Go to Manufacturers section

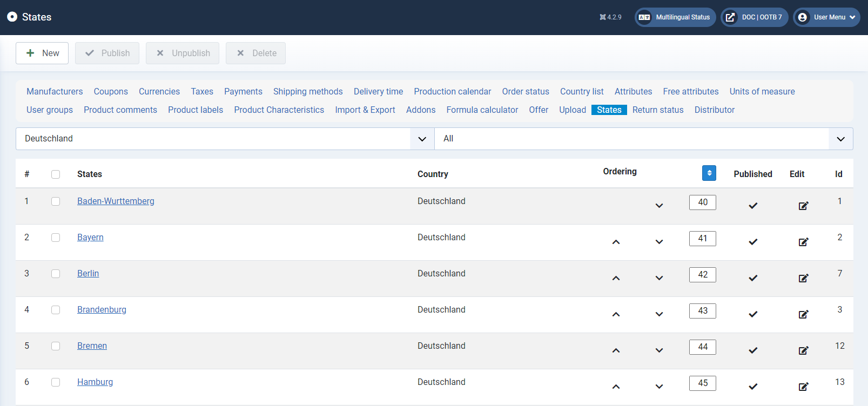click(55, 91)
